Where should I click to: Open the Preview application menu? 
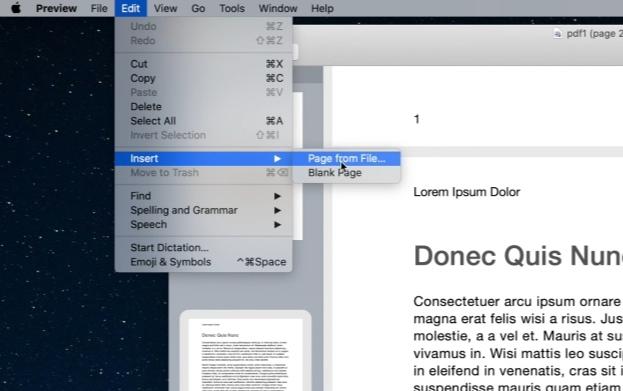click(x=56, y=8)
